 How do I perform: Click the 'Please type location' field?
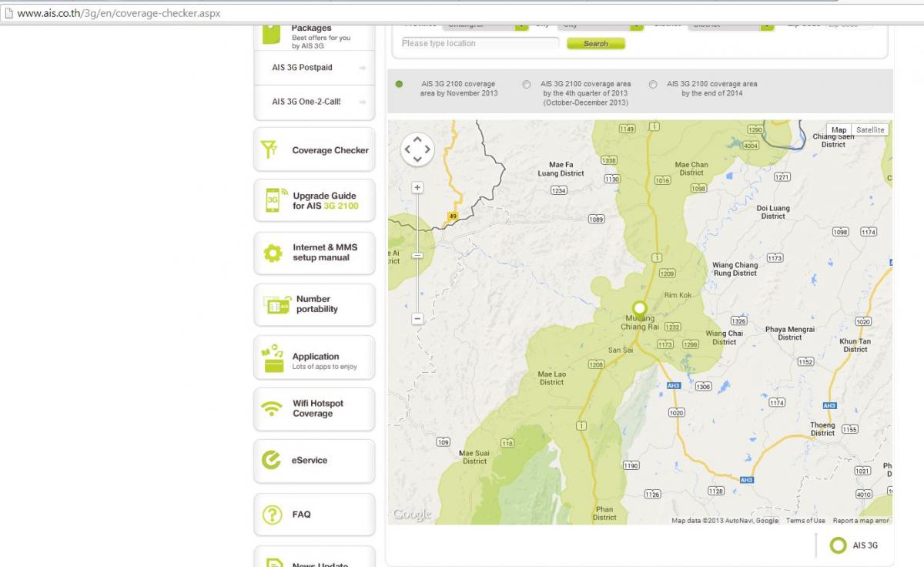(480, 44)
